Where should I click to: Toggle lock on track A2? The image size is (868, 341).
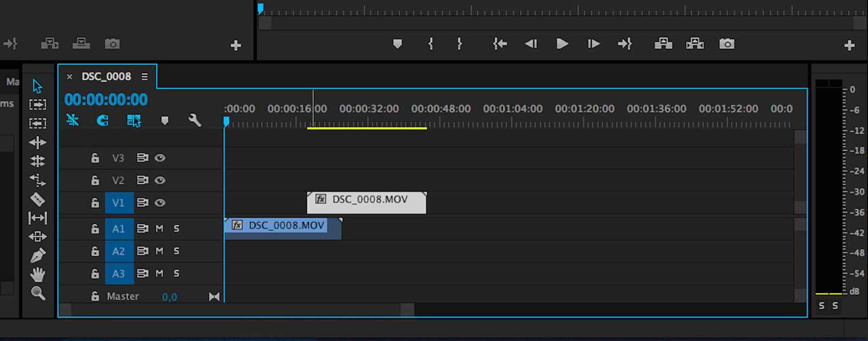(95, 251)
